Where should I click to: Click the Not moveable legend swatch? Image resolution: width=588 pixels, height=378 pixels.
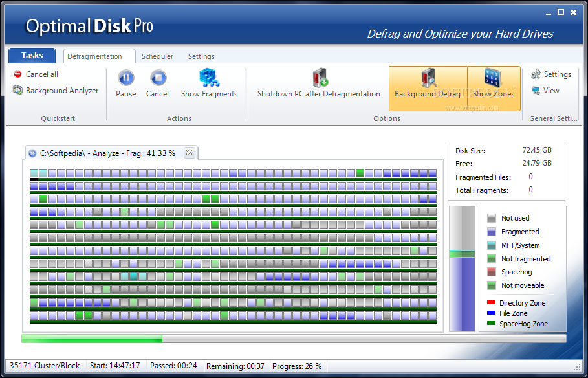[492, 285]
